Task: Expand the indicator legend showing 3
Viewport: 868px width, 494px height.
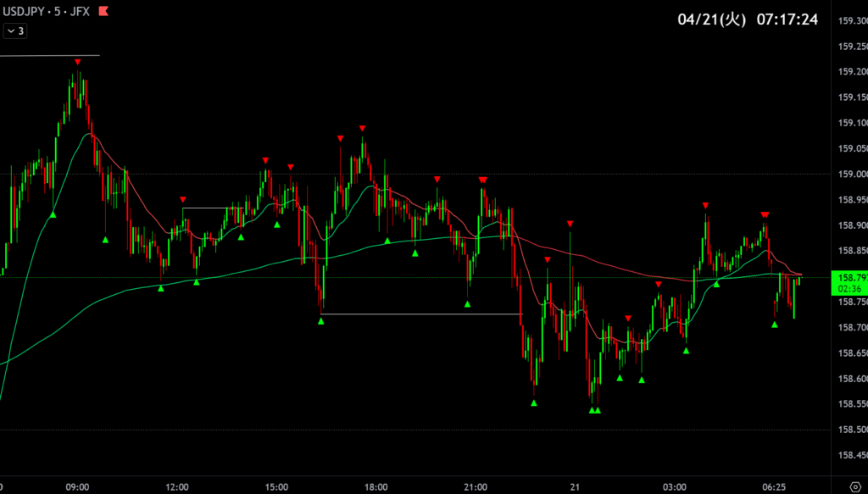Action: point(15,31)
